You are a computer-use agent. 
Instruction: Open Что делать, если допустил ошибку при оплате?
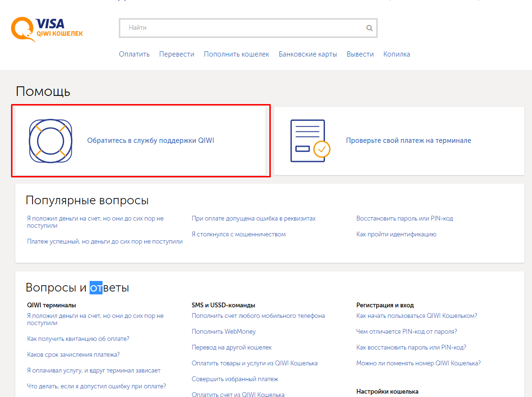[x=96, y=386]
